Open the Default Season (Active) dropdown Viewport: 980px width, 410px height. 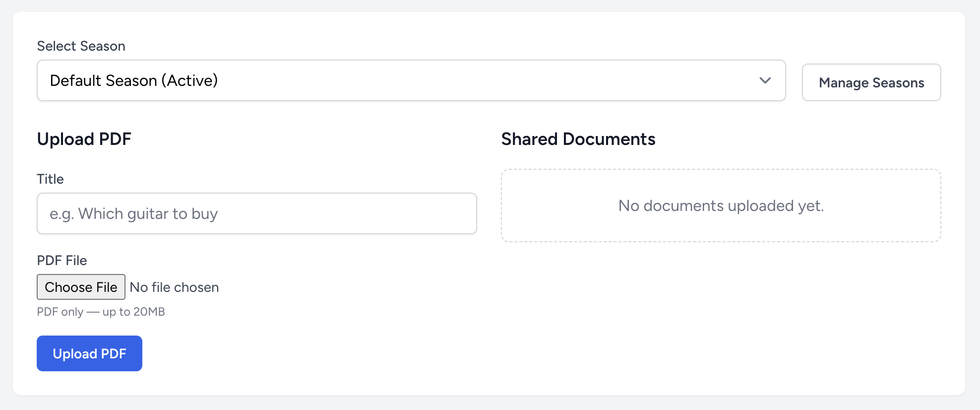[x=411, y=80]
